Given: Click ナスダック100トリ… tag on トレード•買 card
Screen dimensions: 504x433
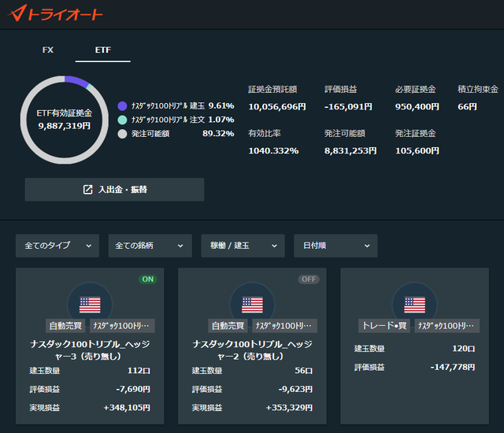Looking at the screenshot, I should click(x=447, y=326).
